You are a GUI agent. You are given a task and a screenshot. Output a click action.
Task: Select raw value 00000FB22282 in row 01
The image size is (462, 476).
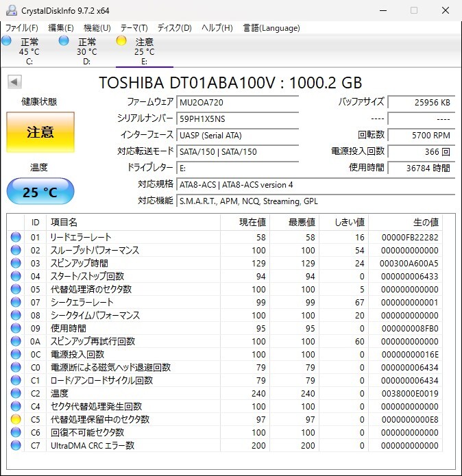(x=410, y=237)
